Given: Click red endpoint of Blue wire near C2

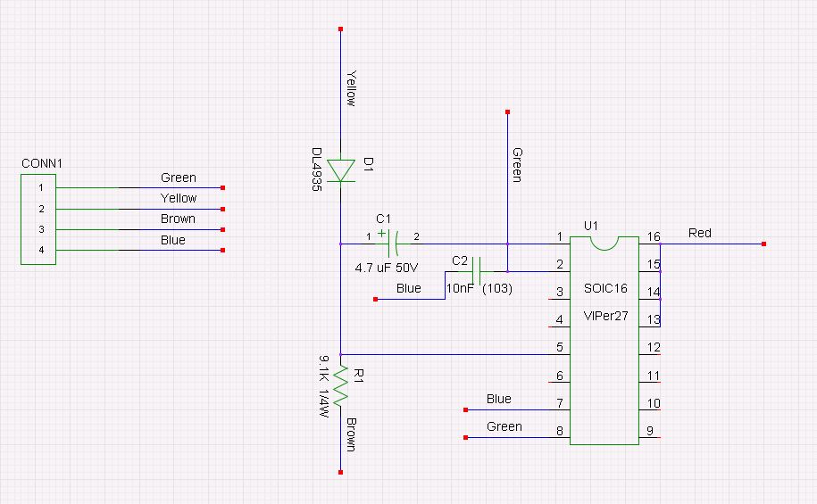Looking at the screenshot, I should click(x=375, y=300).
